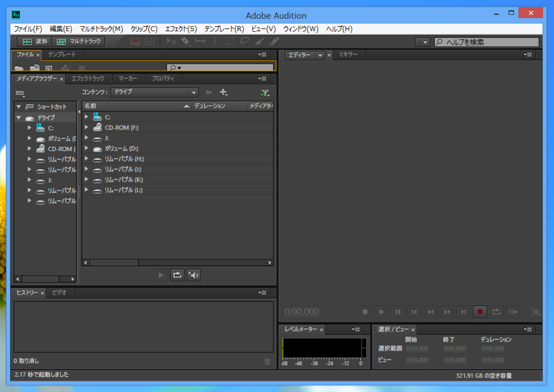Toggle Media Browser loop playback button
554x392 pixels.
177,275
